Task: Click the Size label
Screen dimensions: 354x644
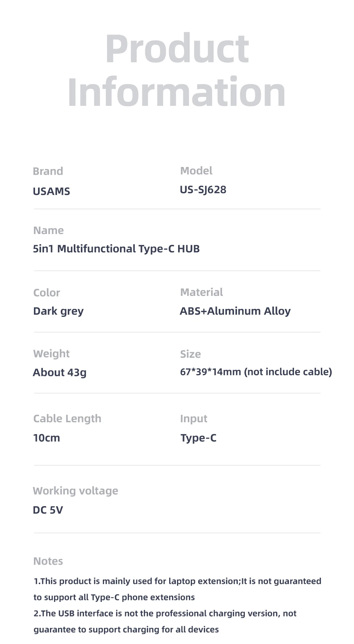Action: [190, 354]
